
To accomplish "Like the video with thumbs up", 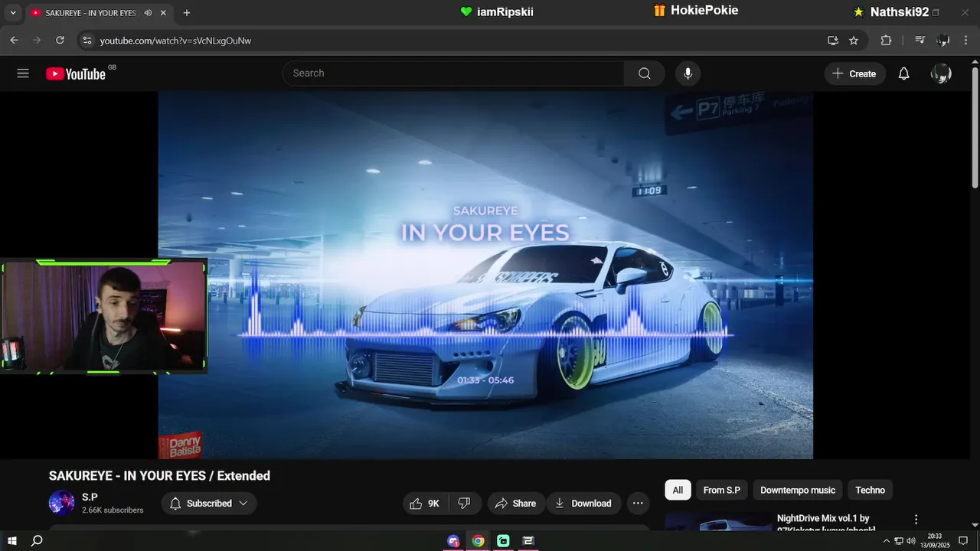I will click(x=425, y=503).
